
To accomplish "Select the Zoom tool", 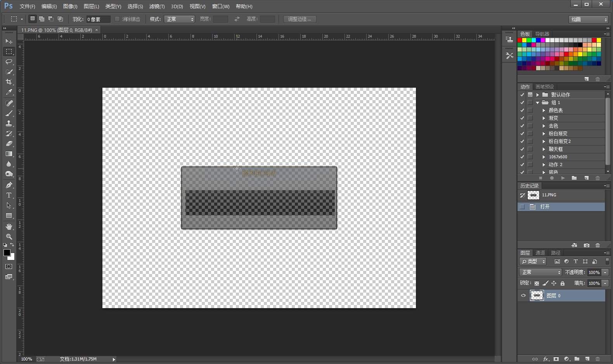I will pos(9,237).
